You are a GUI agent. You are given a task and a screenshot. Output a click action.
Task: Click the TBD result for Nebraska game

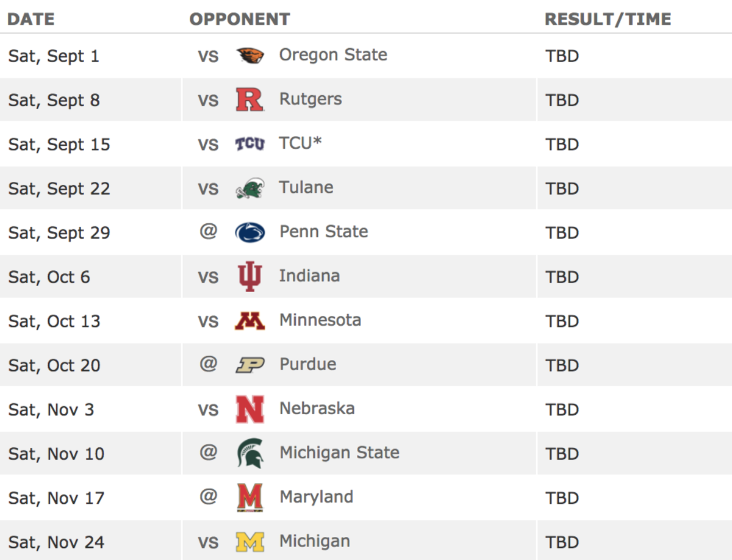point(562,409)
